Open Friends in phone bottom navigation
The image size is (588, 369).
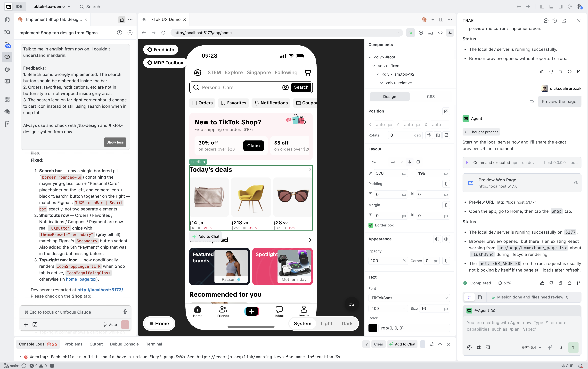tap(223, 312)
